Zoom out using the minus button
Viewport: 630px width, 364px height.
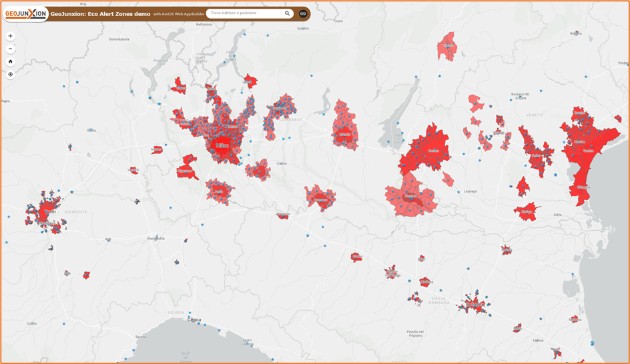click(x=10, y=49)
